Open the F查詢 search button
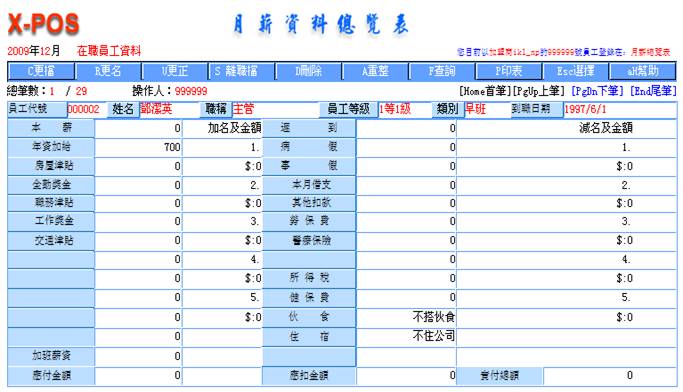This screenshot has width=683, height=392. (x=442, y=71)
